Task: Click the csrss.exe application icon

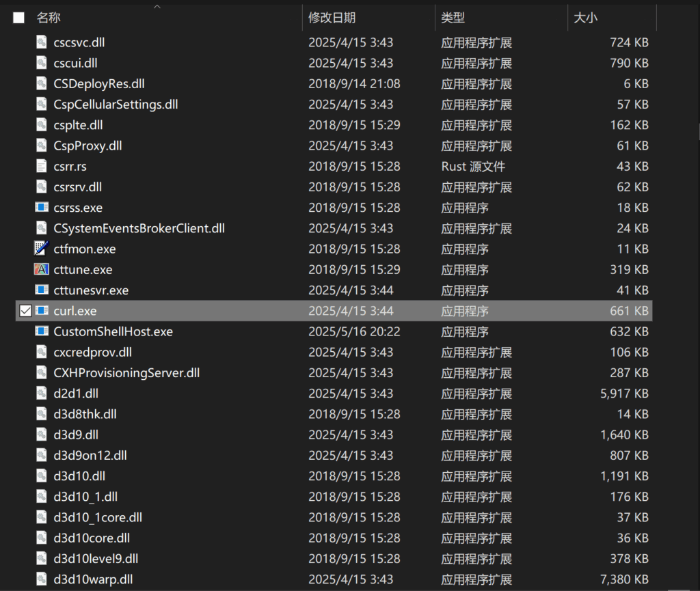Action: pos(41,208)
